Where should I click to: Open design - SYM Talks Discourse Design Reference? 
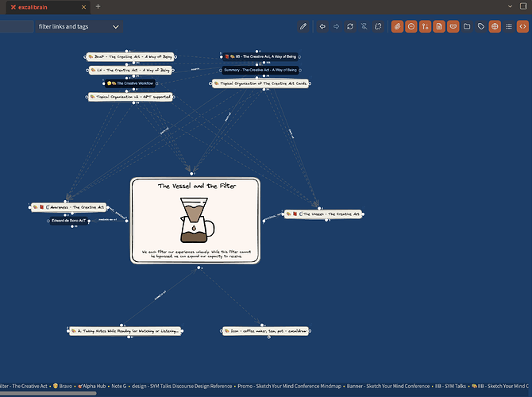(182, 386)
